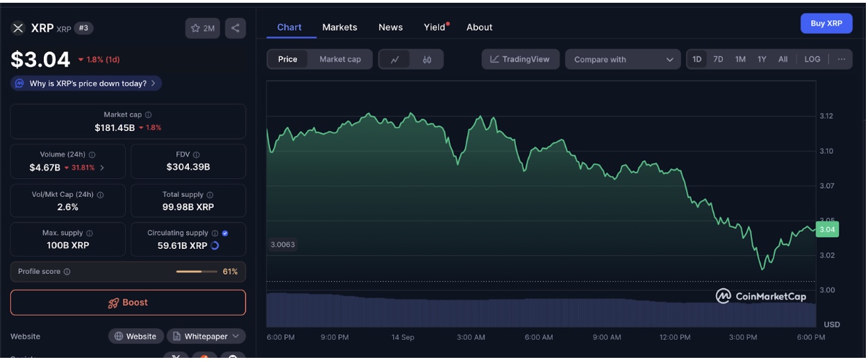Select the 7D time range

pos(718,60)
